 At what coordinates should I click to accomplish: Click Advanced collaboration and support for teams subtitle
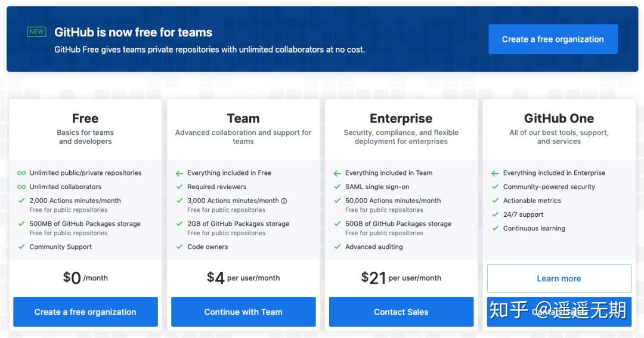243,137
